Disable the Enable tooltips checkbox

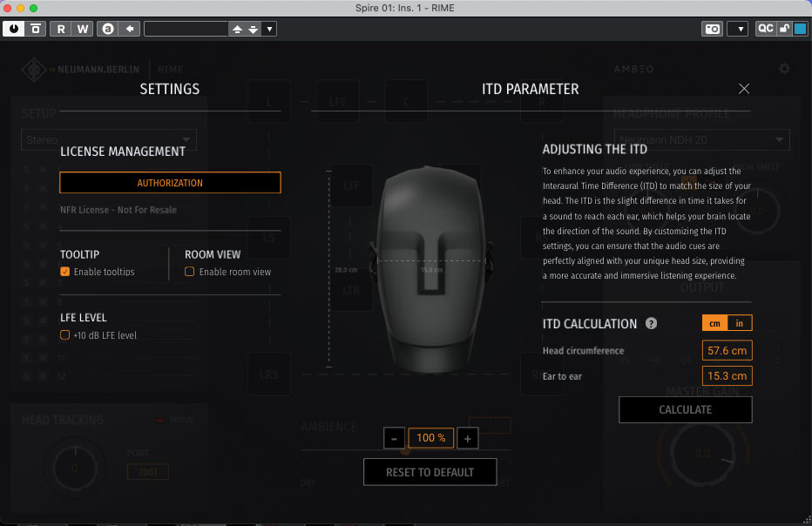65,272
